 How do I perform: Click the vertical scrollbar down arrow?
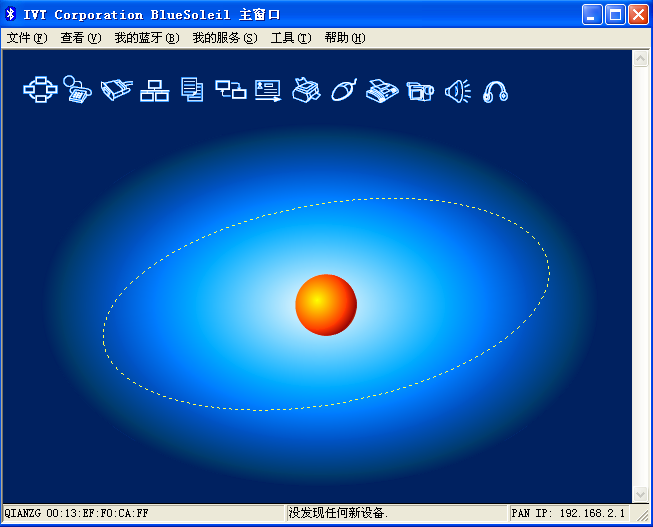pos(641,494)
